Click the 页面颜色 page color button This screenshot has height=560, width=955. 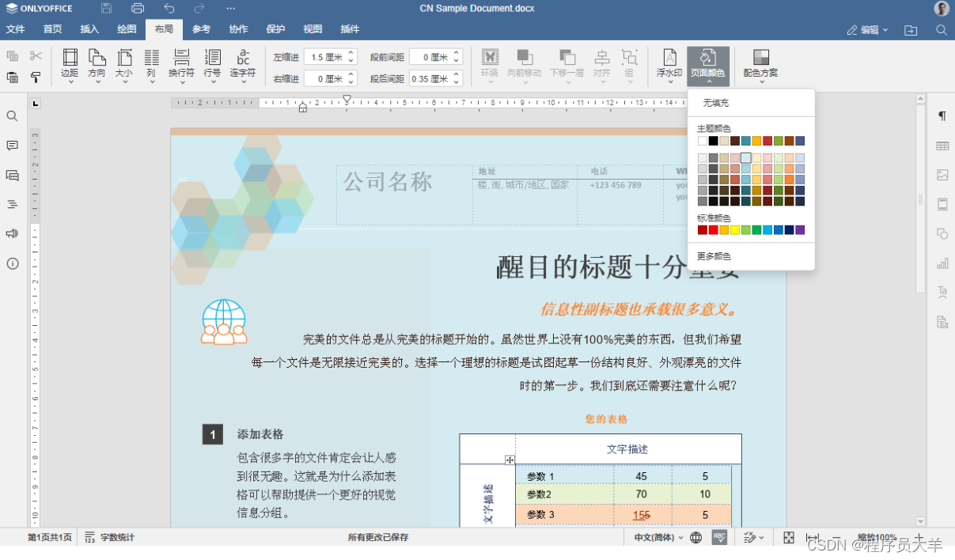[708, 65]
